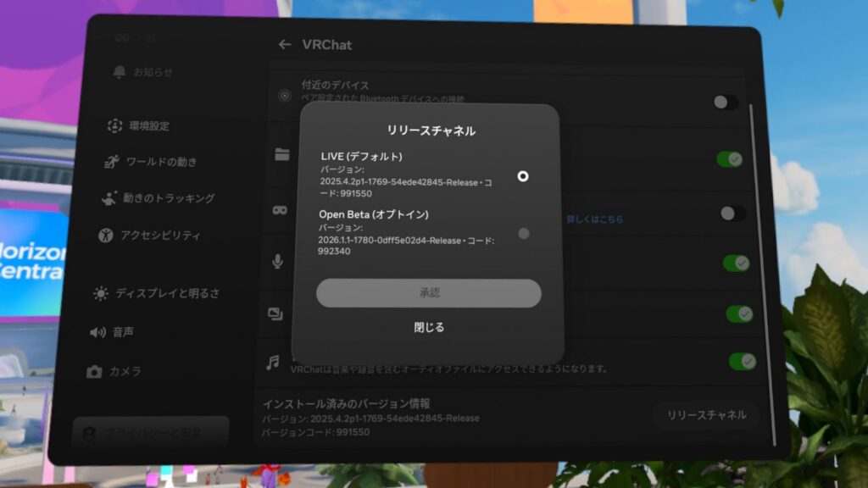This screenshot has height=488, width=868.
Task: Click the vertical scrollbar on the settings panel
Action: (751, 254)
